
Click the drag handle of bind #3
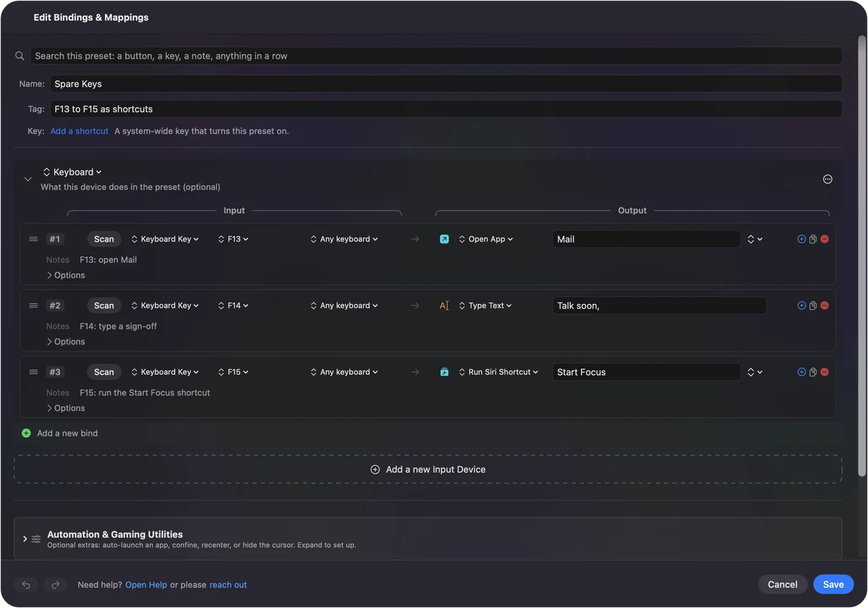coord(33,372)
